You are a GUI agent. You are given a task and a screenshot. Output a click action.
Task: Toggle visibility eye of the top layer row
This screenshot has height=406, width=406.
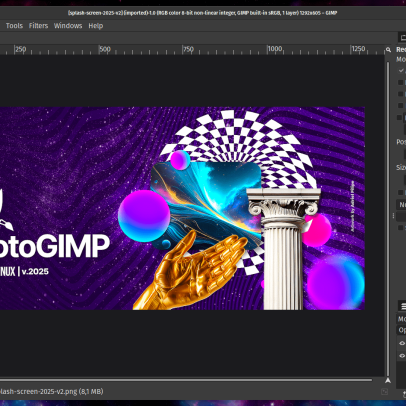click(402, 343)
